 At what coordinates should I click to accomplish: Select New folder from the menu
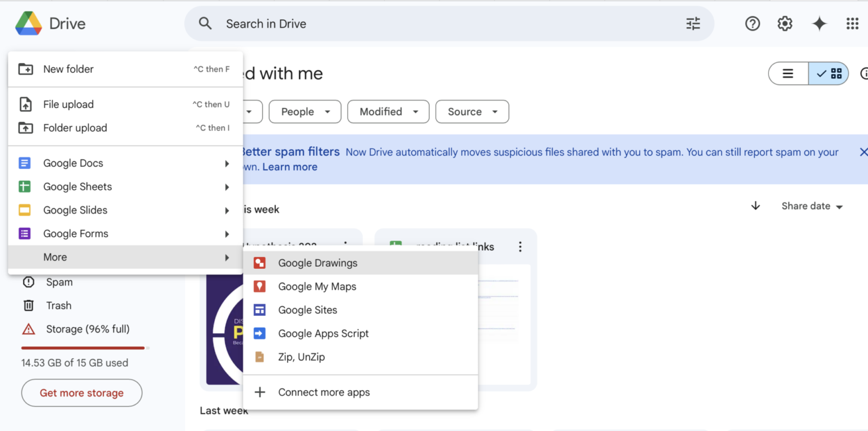coord(68,69)
